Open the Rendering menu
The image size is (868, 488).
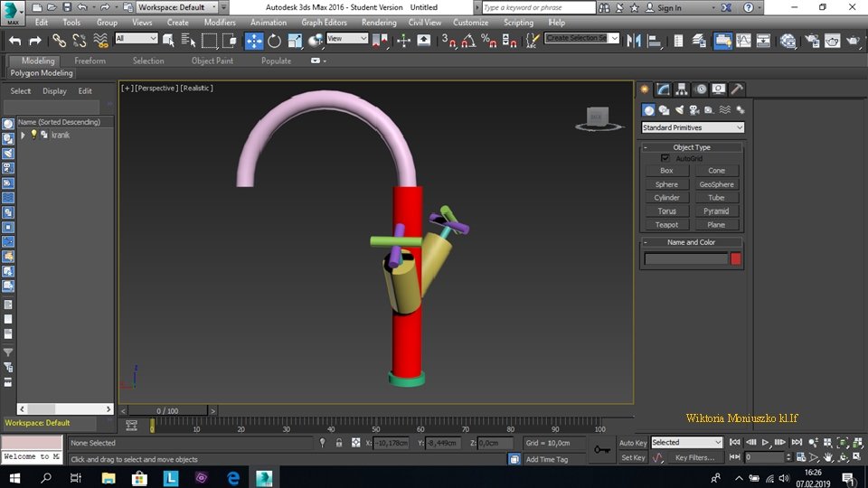click(x=379, y=22)
